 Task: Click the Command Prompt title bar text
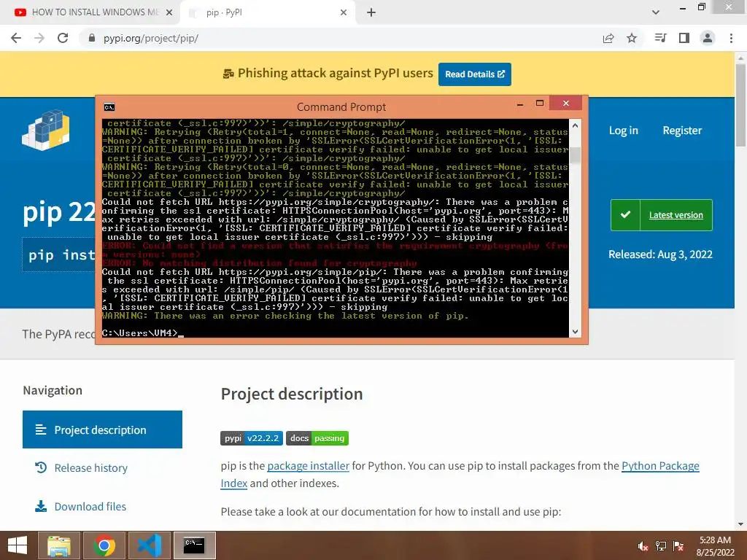pos(341,106)
